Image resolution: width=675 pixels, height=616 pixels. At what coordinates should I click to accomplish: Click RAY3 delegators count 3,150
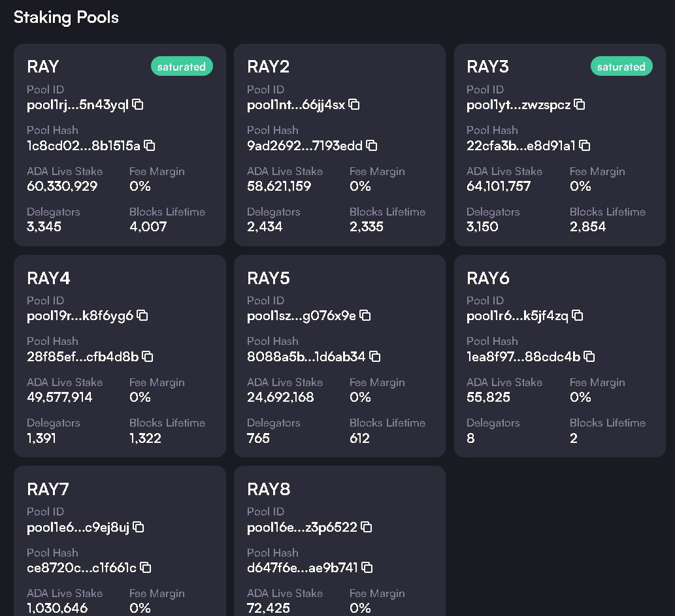(x=482, y=227)
